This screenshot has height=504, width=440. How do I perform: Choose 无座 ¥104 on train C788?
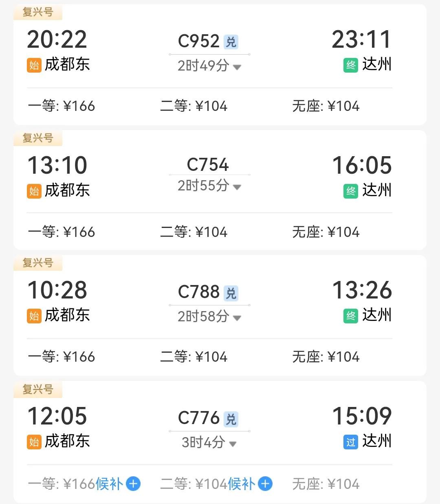point(326,357)
